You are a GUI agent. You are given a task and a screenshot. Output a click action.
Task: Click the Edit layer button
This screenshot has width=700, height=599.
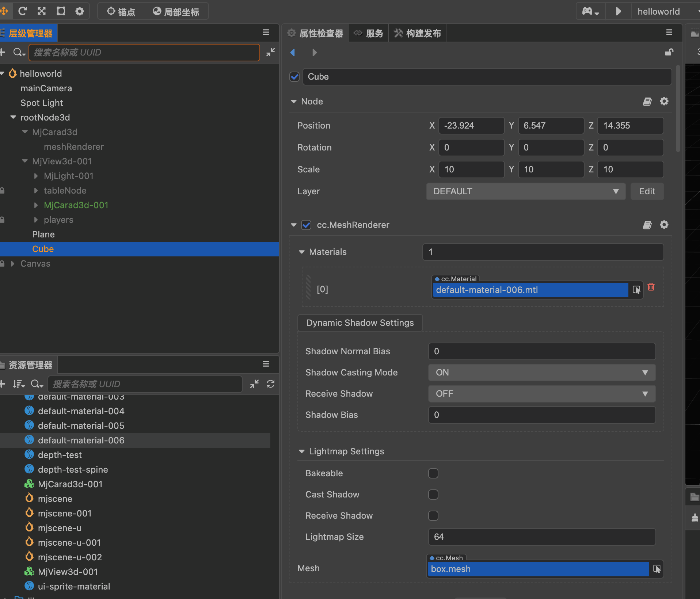647,191
